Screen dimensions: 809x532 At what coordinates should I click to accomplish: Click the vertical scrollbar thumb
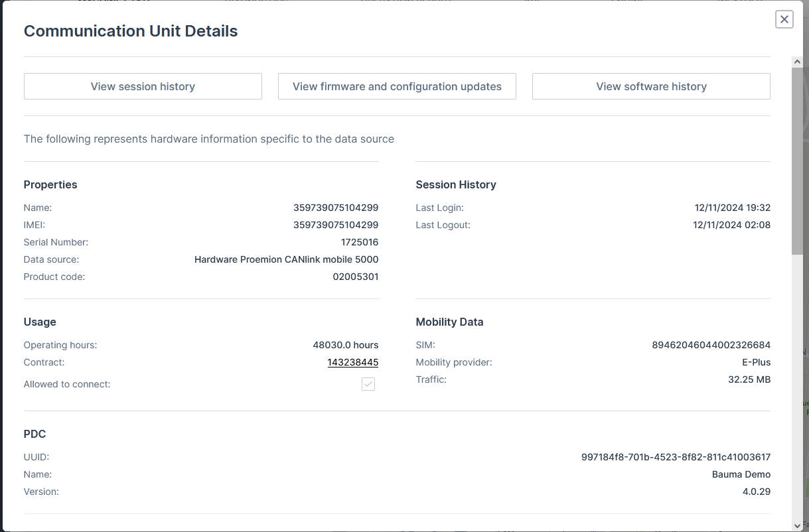pyautogui.click(x=797, y=159)
